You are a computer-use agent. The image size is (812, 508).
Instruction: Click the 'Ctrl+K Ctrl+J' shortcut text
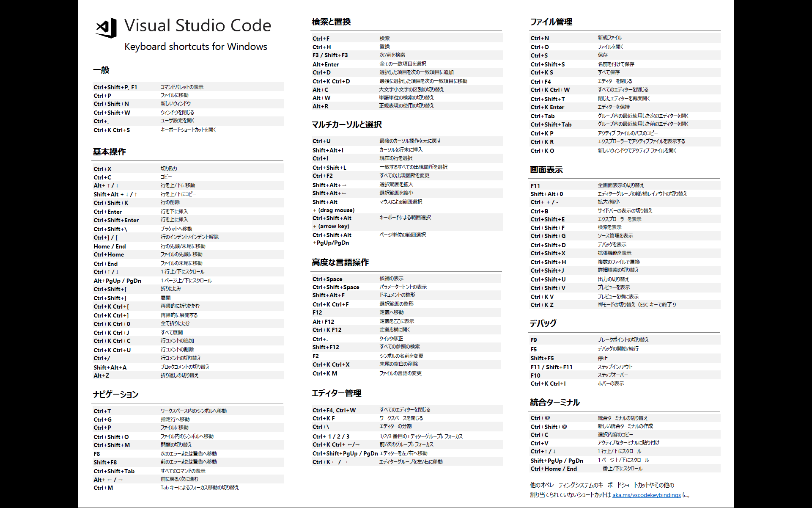[111, 333]
